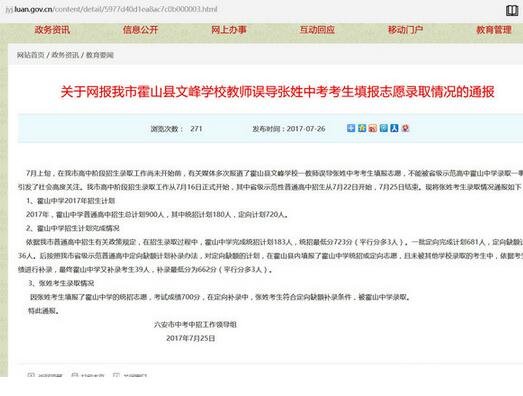The height and width of the screenshot is (396, 523).
Task: Open the reader mode book icon
Action: (512, 10)
